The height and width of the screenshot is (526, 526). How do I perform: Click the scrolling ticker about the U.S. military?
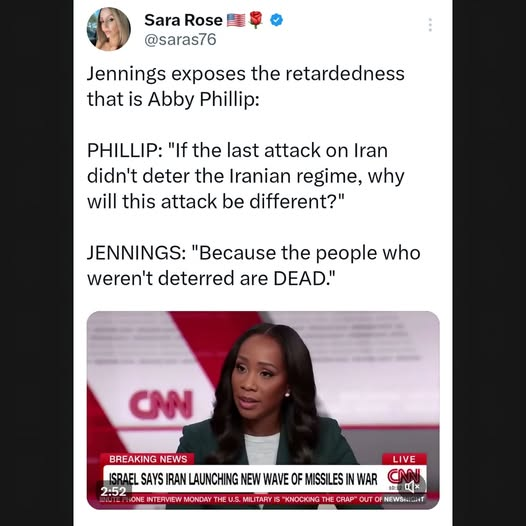coord(241,499)
